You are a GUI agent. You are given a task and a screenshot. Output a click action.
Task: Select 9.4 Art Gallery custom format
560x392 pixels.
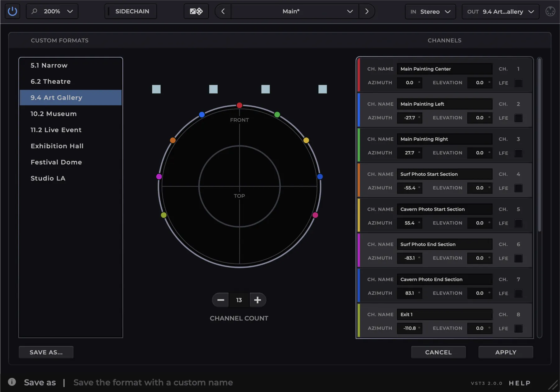tap(71, 98)
